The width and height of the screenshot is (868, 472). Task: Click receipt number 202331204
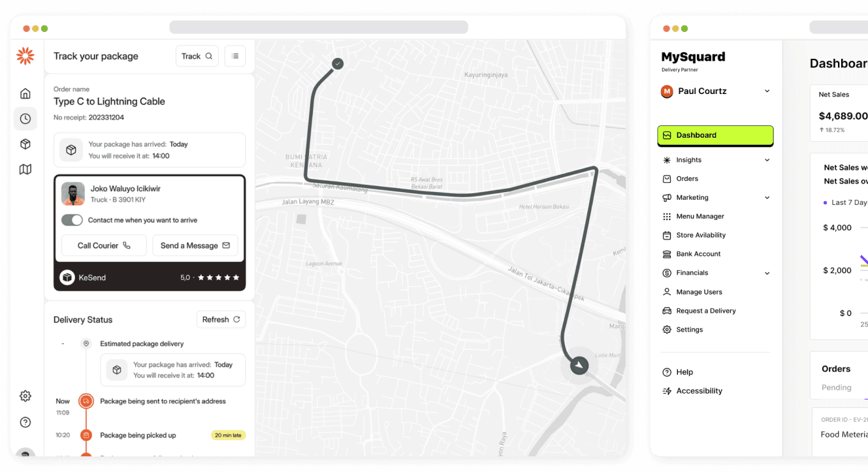click(x=106, y=118)
